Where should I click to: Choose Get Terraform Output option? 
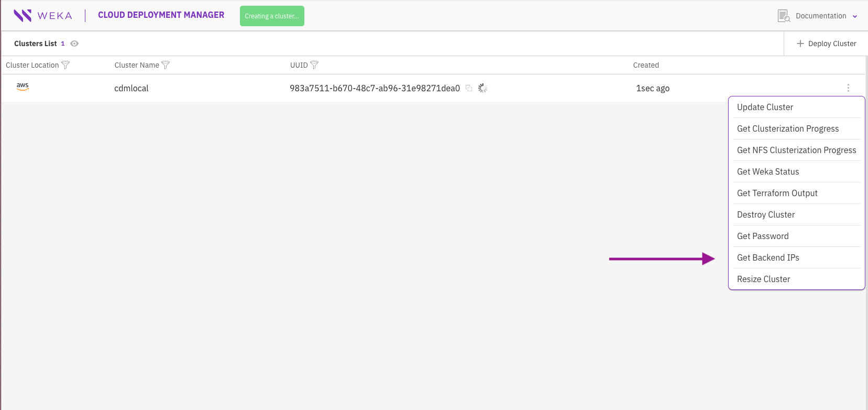(x=777, y=193)
